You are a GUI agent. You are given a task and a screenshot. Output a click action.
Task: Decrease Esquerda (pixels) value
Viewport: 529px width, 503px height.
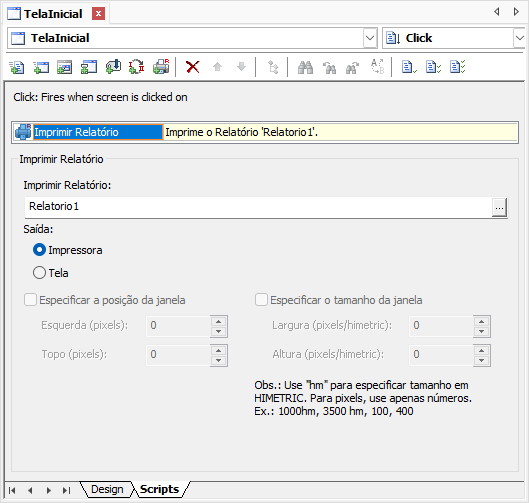click(219, 332)
